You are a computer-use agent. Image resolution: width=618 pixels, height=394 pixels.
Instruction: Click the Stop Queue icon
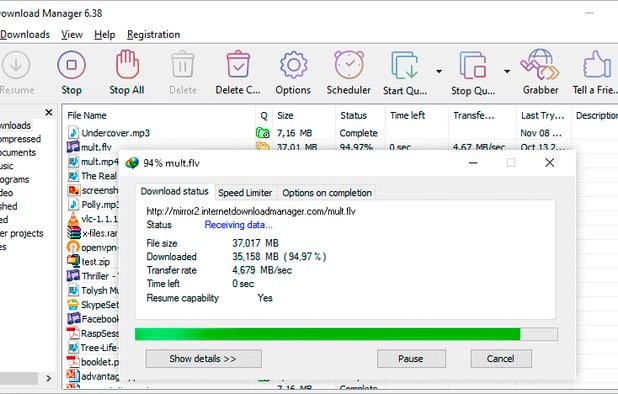click(x=473, y=65)
